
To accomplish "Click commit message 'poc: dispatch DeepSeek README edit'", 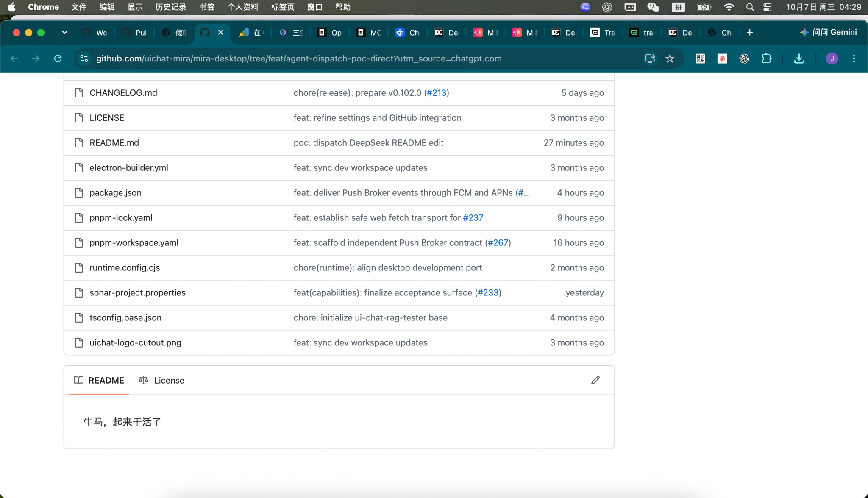I will click(368, 143).
